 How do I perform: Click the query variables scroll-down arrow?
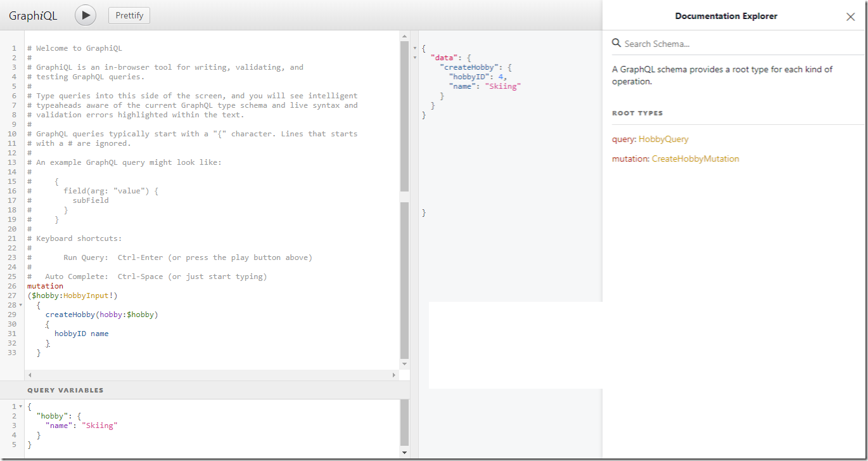tap(405, 453)
